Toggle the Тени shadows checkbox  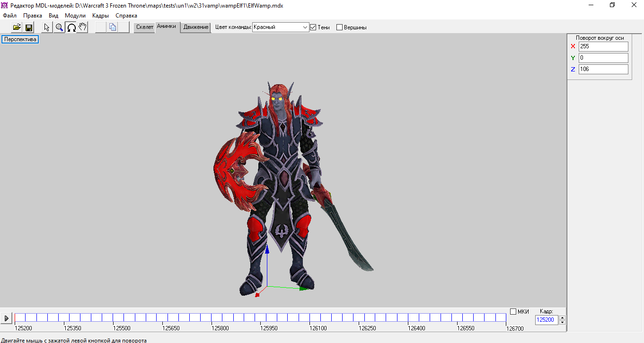(x=313, y=27)
